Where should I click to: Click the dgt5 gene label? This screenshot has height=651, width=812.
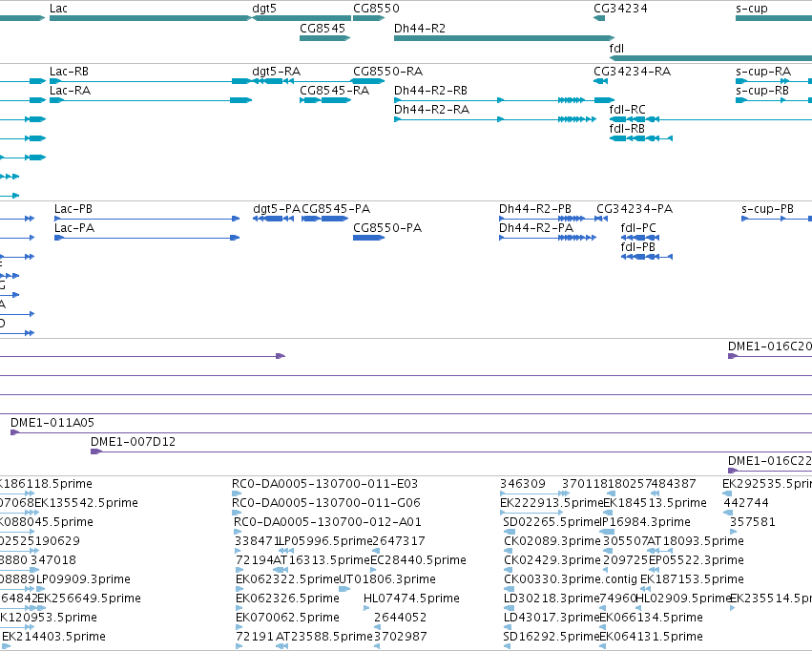pos(264,9)
